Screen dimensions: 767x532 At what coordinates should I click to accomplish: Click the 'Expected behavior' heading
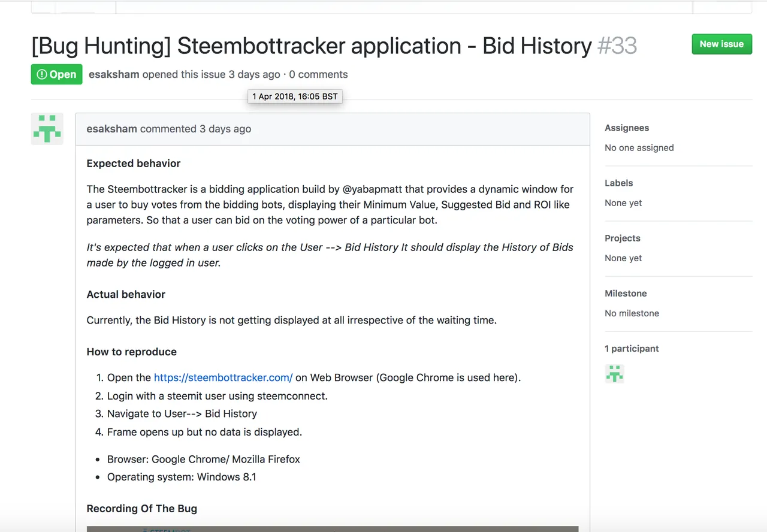pos(134,163)
